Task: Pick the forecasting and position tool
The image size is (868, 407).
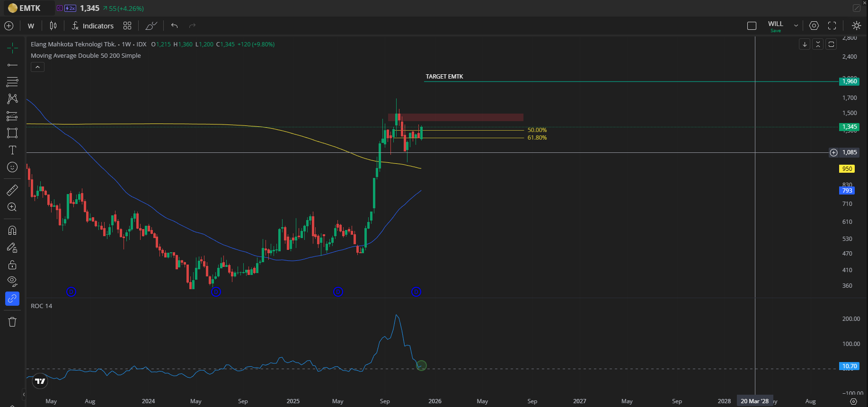Action: click(12, 116)
